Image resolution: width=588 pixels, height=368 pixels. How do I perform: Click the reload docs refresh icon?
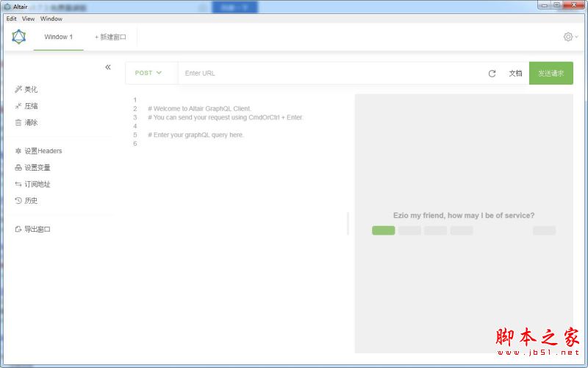(x=492, y=74)
